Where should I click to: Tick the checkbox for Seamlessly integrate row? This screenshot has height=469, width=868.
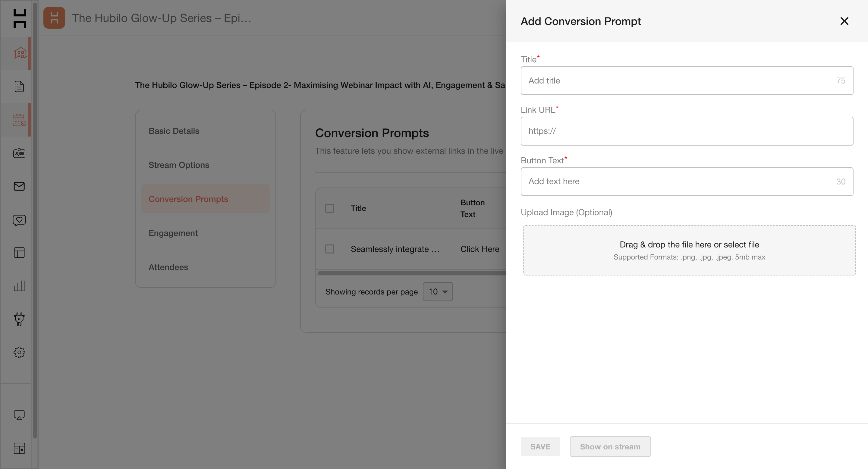[329, 249]
